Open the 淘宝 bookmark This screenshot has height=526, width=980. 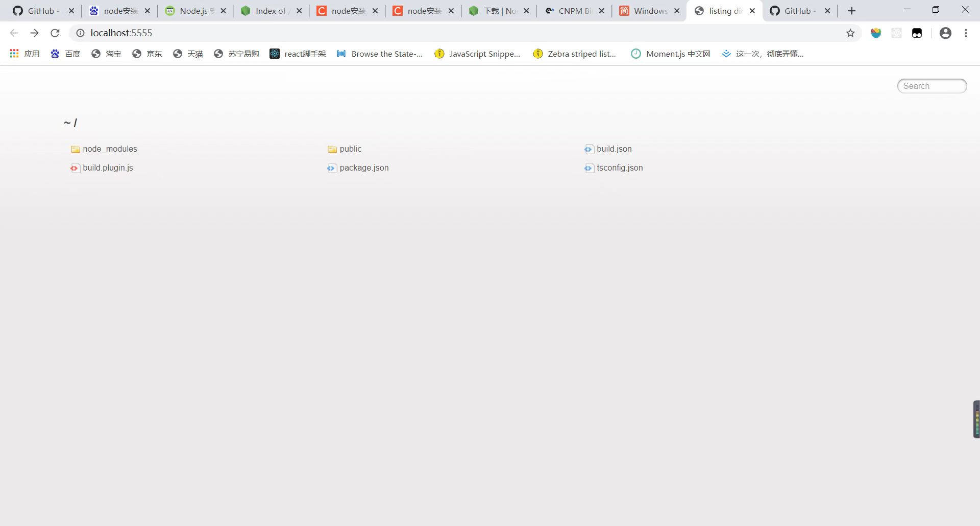tap(106, 54)
